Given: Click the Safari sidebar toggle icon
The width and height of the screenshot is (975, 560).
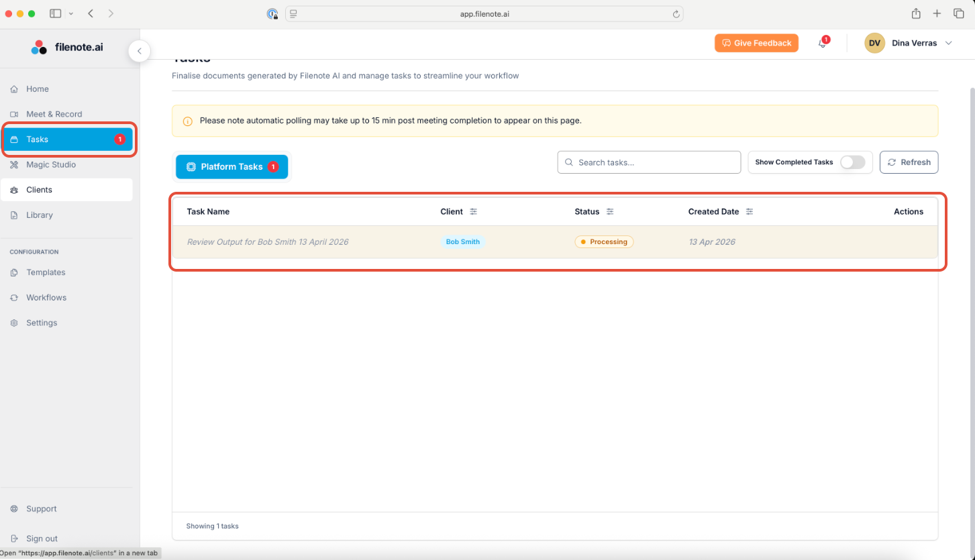Looking at the screenshot, I should click(56, 13).
